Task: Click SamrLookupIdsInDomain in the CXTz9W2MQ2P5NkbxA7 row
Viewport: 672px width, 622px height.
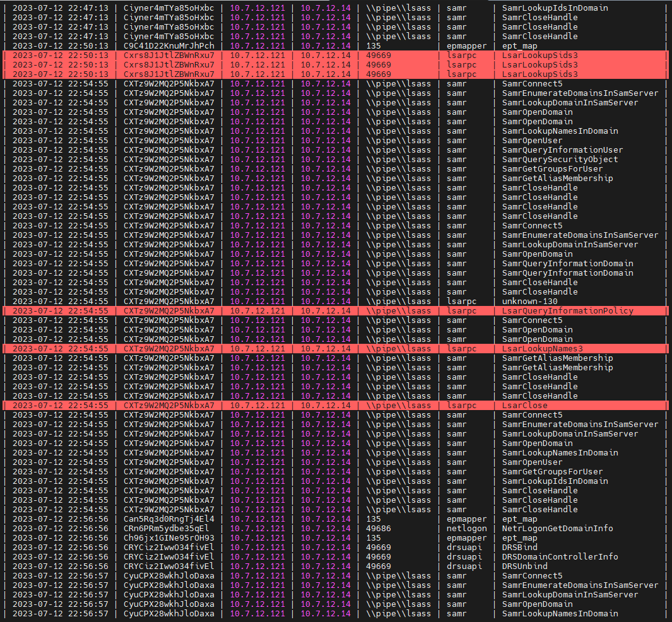Action: click(555, 481)
